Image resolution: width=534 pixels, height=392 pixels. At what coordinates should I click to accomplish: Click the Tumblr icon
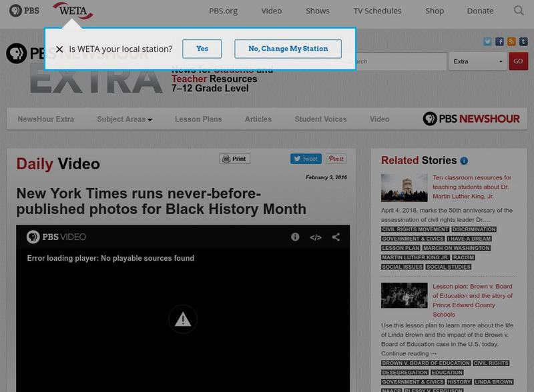coord(523,41)
